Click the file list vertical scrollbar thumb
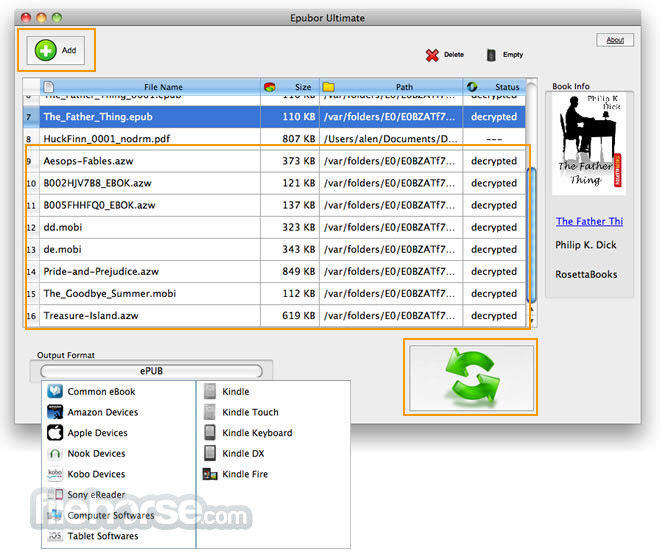This screenshot has height=560, width=660. [x=531, y=235]
